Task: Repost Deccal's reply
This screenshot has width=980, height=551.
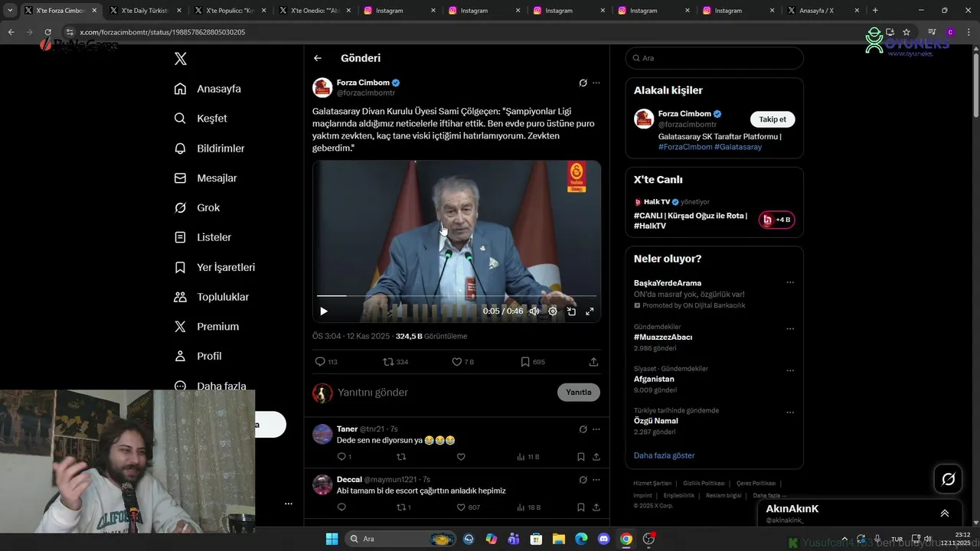Action: 403,507
